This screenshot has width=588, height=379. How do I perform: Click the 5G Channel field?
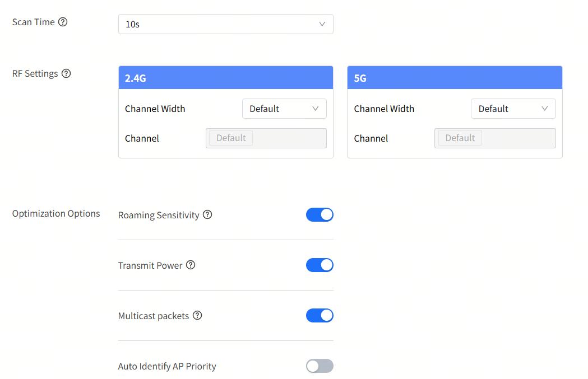(495, 138)
